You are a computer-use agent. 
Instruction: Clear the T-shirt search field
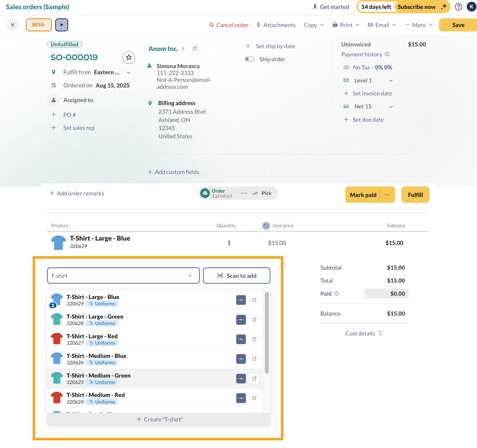[x=190, y=276]
